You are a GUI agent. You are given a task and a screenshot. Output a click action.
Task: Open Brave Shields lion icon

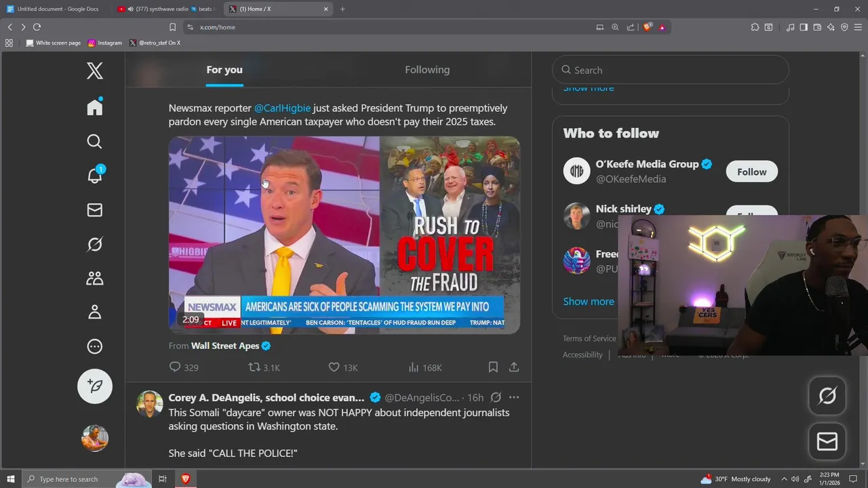(x=647, y=27)
